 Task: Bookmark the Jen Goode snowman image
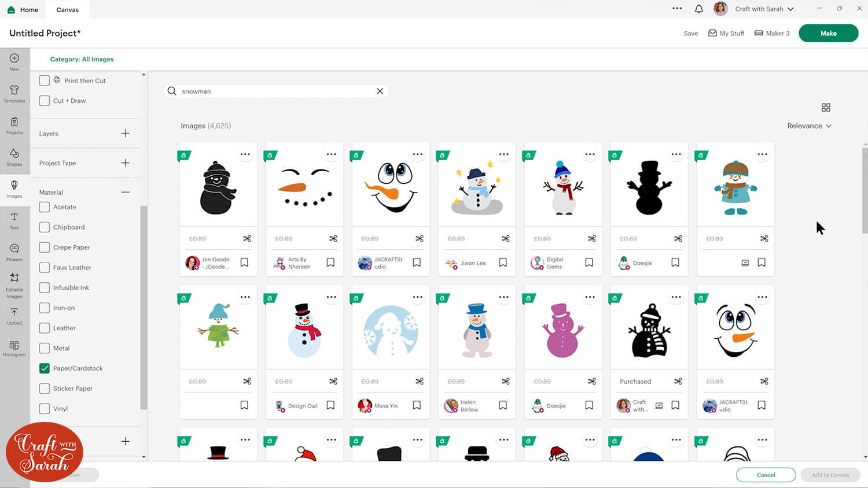click(244, 263)
